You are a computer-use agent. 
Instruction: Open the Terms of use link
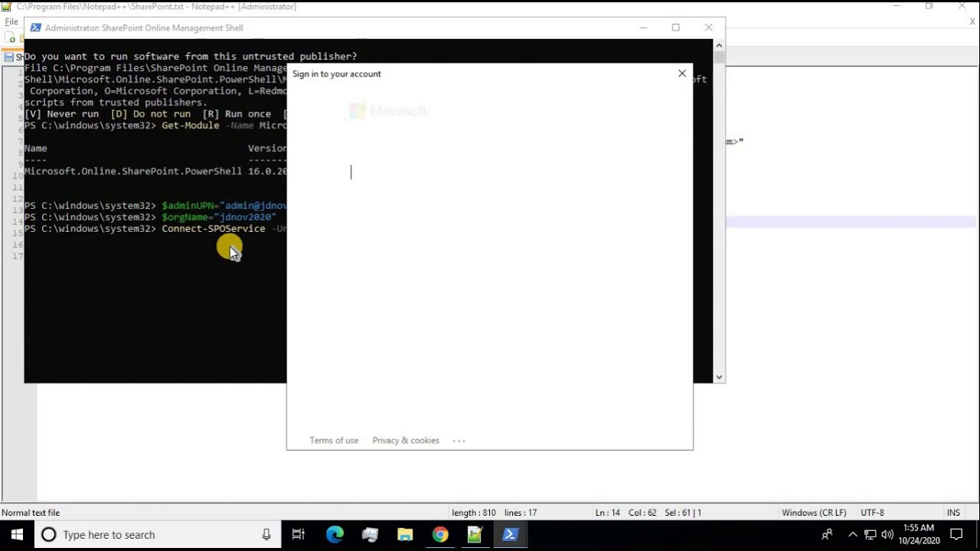click(x=334, y=441)
